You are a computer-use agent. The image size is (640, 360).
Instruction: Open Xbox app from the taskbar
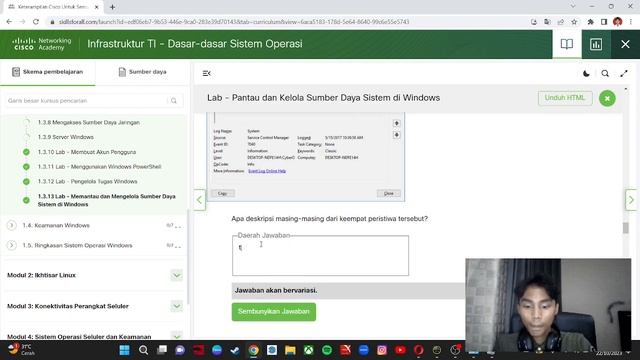(x=309, y=350)
